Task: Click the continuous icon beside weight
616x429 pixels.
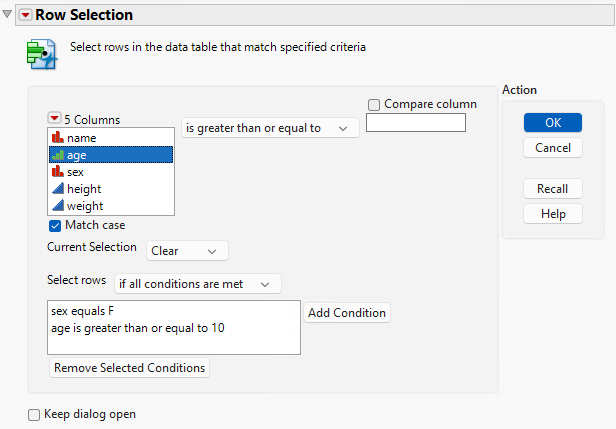Action: 58,205
